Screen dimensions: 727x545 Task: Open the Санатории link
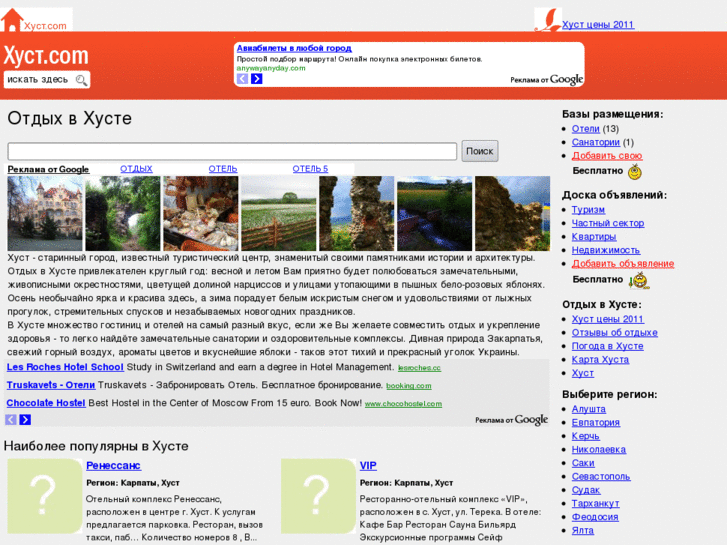point(596,142)
